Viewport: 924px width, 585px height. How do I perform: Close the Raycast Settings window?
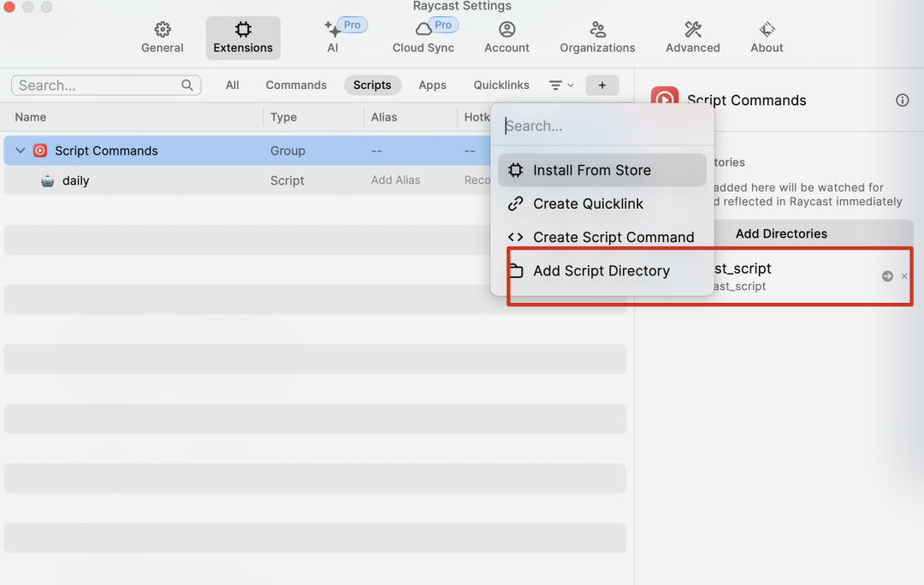pyautogui.click(x=9, y=7)
